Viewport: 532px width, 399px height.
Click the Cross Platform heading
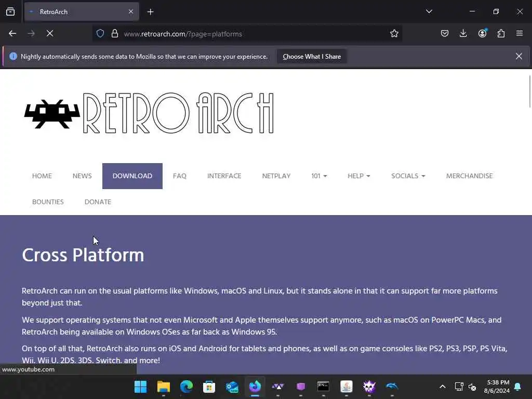(x=83, y=255)
